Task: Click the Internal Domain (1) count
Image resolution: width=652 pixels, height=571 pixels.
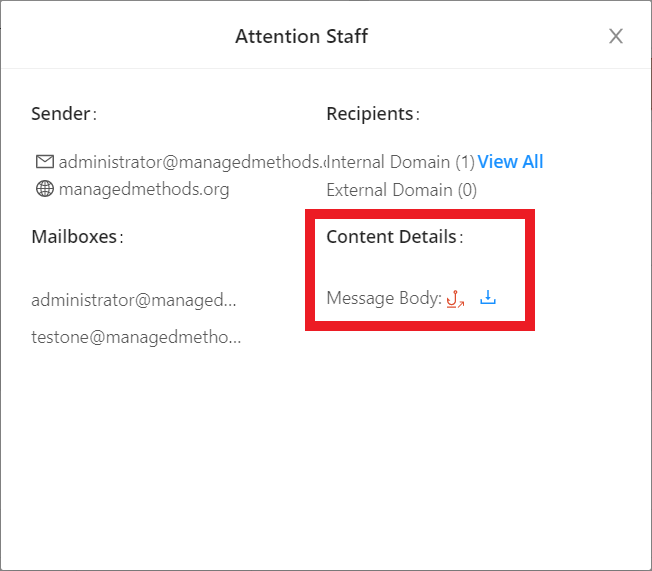Action: [x=400, y=162]
